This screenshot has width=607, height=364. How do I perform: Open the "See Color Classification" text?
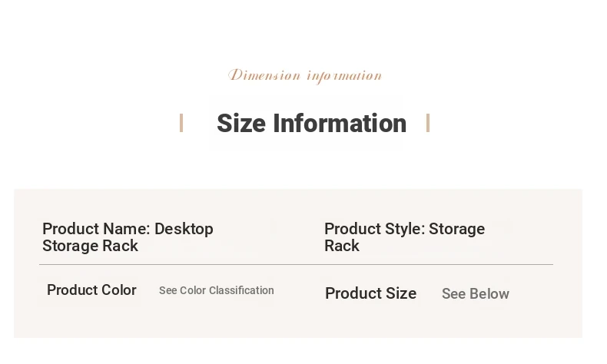217,290
